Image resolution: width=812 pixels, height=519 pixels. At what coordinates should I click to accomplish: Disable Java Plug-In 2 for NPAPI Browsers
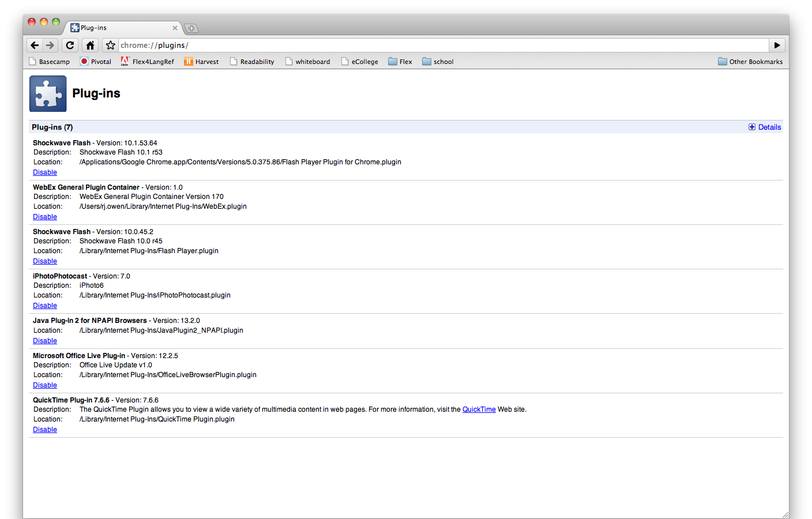tap(45, 341)
